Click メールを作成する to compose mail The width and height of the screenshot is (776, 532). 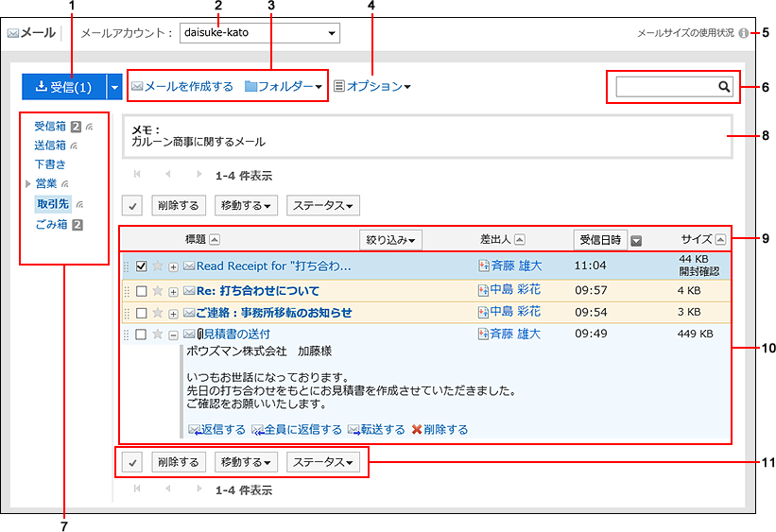click(182, 86)
